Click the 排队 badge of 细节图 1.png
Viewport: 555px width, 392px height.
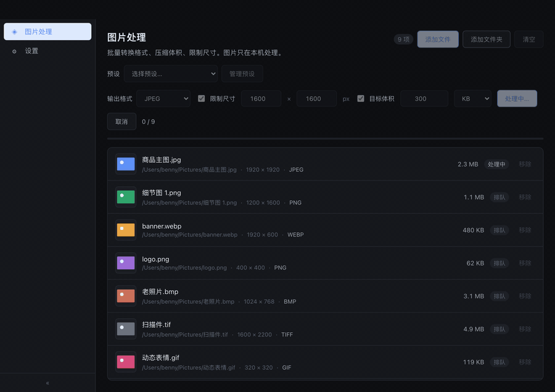point(499,197)
